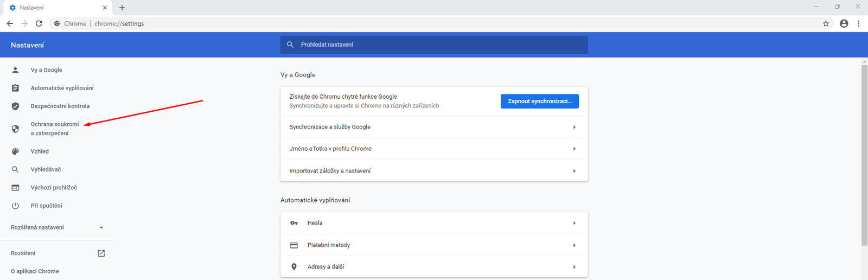Open a new tab with plus button

pyautogui.click(x=122, y=8)
